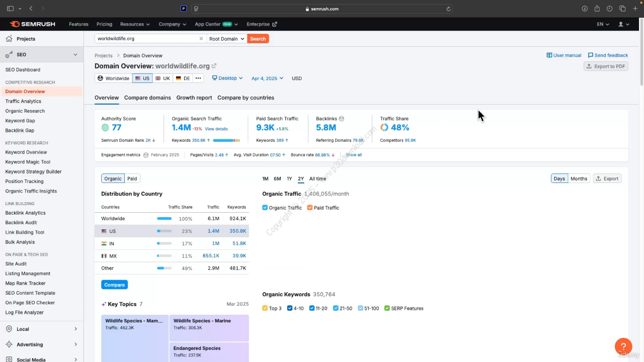Clear the domain search field with X
Image resolution: width=644 pixels, height=362 pixels.
(x=201, y=39)
